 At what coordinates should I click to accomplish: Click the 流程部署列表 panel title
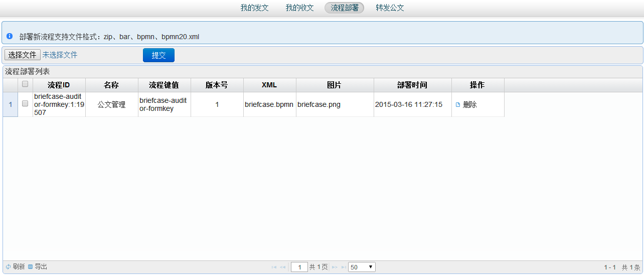[28, 72]
